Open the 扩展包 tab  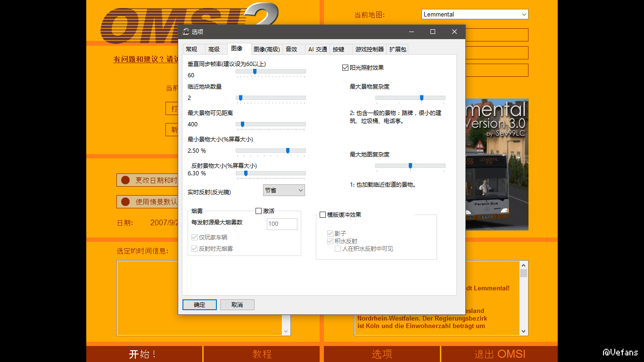[x=397, y=49]
